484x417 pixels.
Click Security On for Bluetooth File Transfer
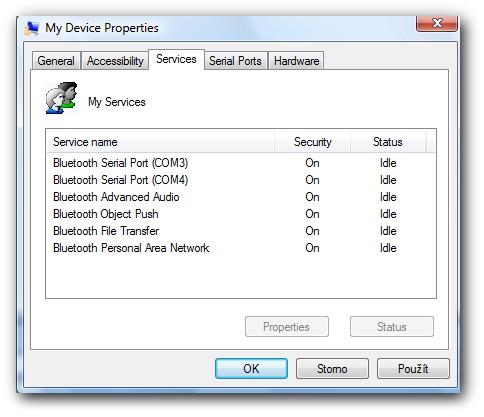pos(312,231)
